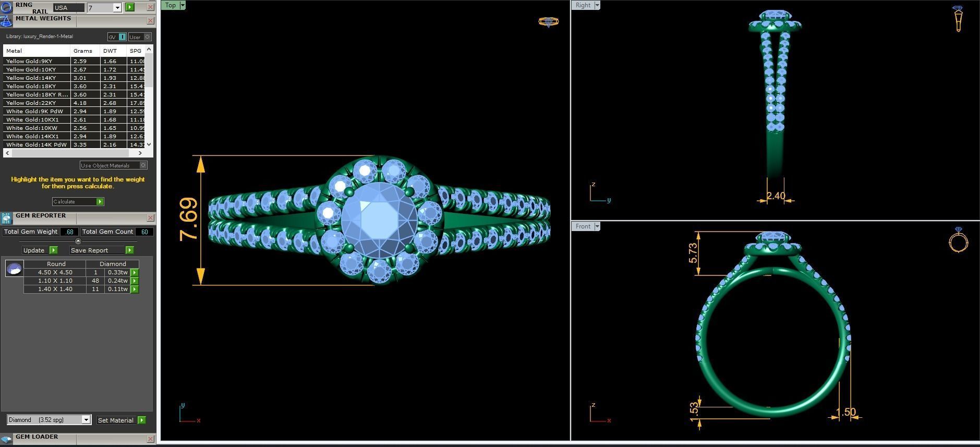Click the DWT column header
This screenshot has width=980, height=447.
[113, 51]
